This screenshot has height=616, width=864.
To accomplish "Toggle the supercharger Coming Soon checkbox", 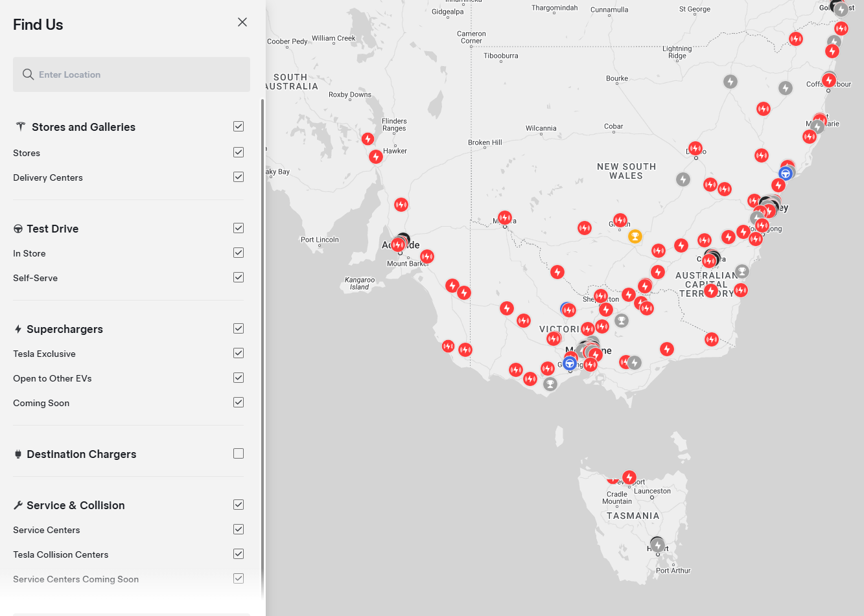I will (x=239, y=402).
